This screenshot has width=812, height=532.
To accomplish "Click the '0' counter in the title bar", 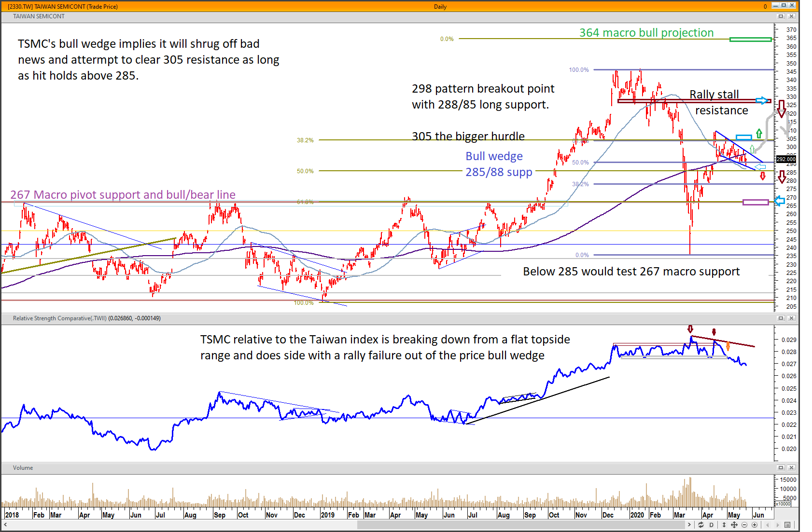I will pos(765,7).
